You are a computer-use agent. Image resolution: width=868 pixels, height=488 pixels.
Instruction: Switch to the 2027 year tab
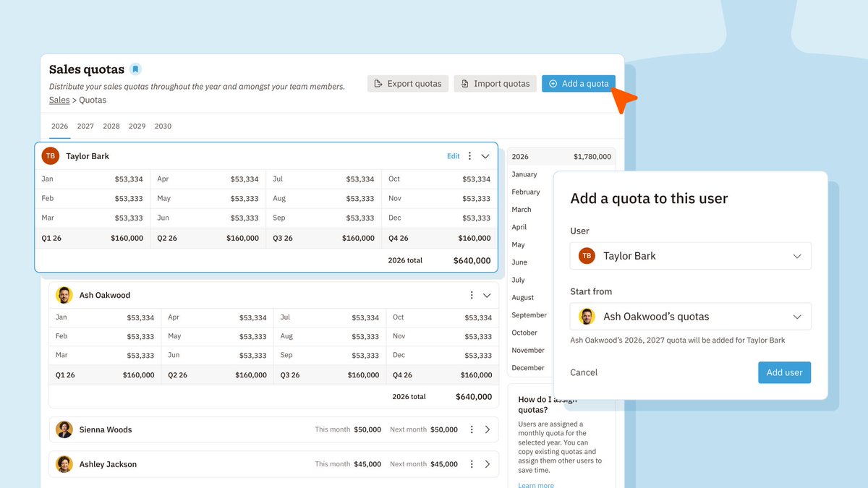click(x=85, y=126)
